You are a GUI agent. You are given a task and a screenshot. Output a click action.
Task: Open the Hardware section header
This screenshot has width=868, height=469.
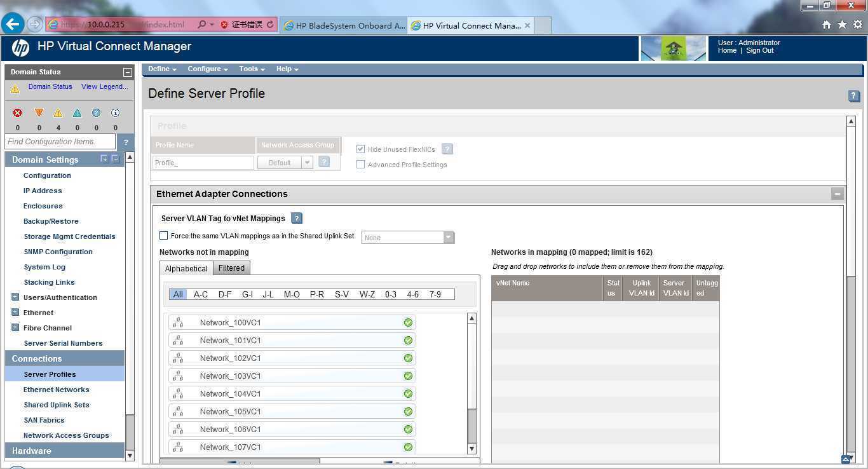(x=64, y=451)
